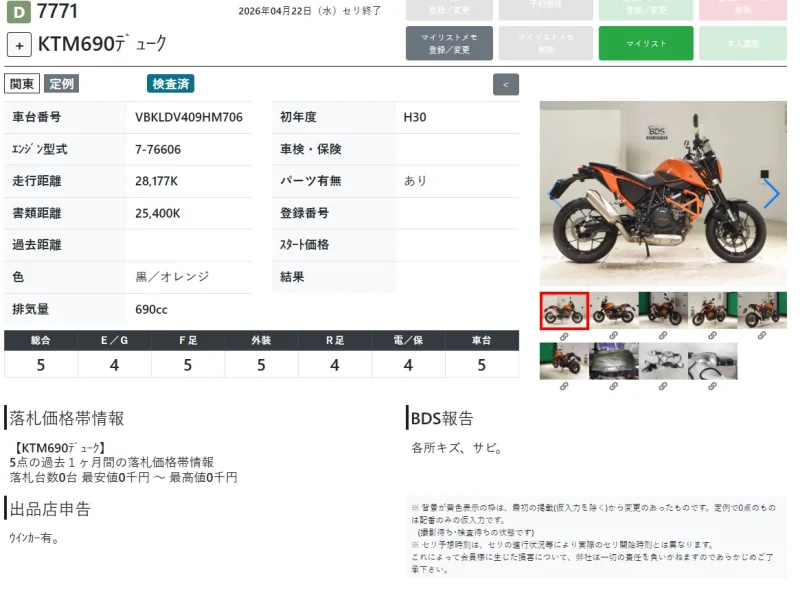Click the BDS報告 section heading
The height and width of the screenshot is (600, 800).
tap(442, 418)
